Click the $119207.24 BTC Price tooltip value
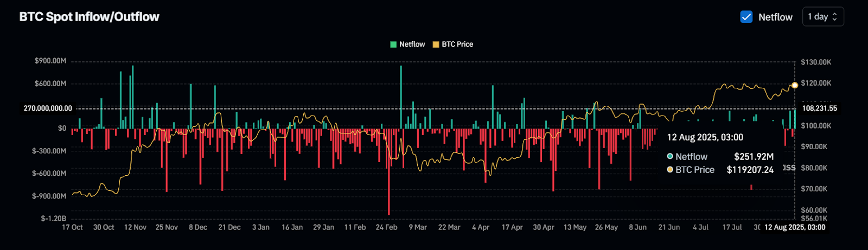The image size is (868, 250). coord(750,170)
